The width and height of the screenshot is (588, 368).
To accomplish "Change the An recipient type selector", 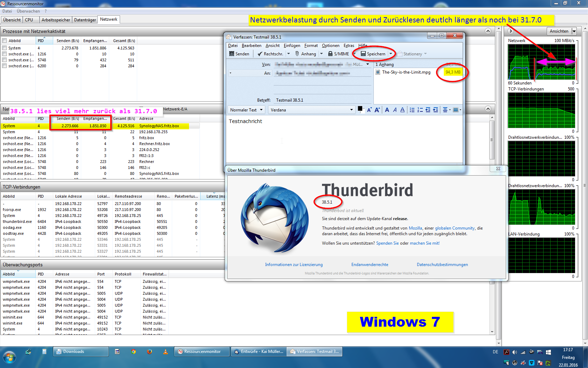I will 250,73.
